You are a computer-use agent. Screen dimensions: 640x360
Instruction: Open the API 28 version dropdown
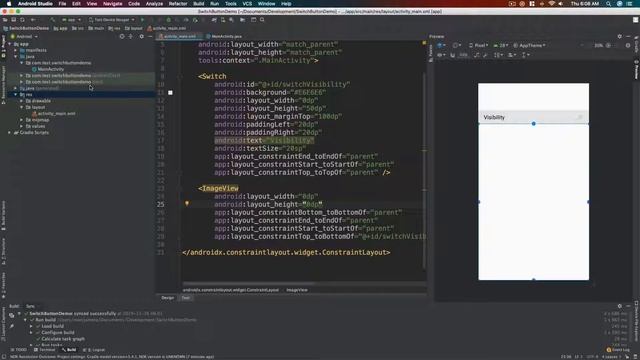point(500,45)
